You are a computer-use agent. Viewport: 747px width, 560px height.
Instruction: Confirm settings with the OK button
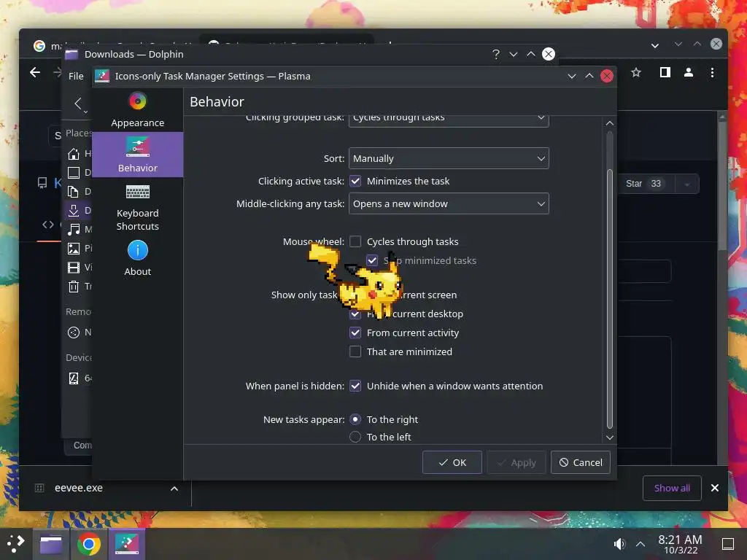click(x=452, y=462)
